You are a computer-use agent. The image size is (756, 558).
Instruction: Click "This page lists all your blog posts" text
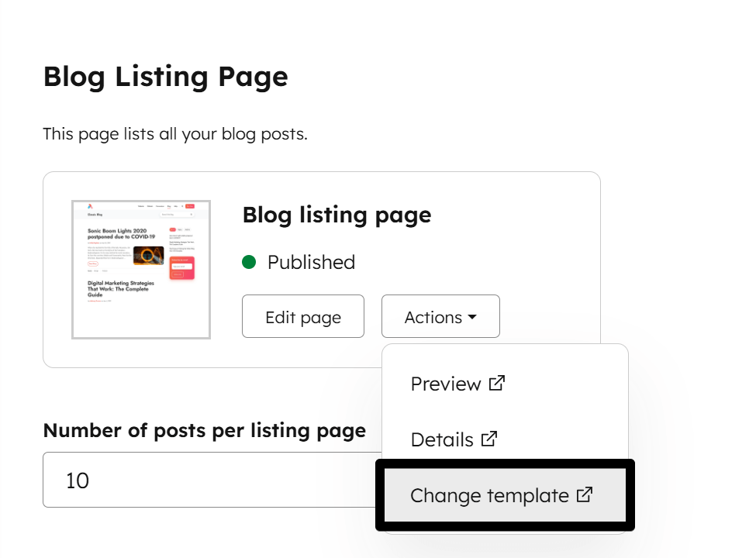pos(174,133)
